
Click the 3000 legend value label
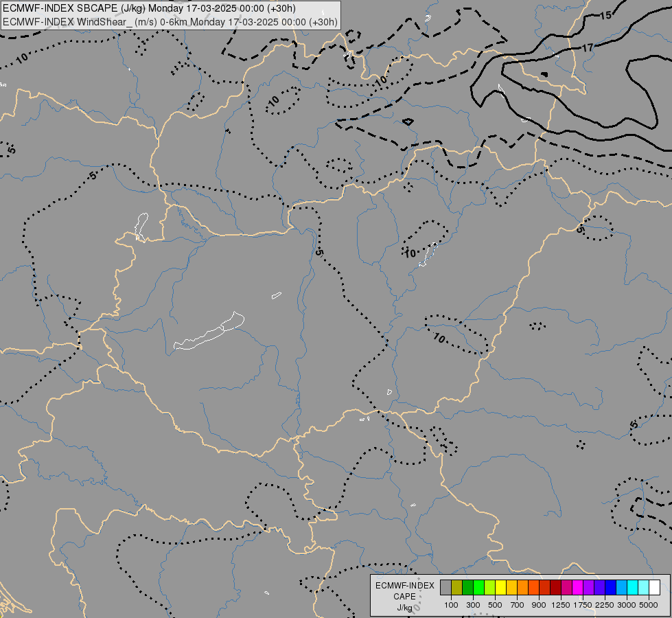(x=627, y=605)
